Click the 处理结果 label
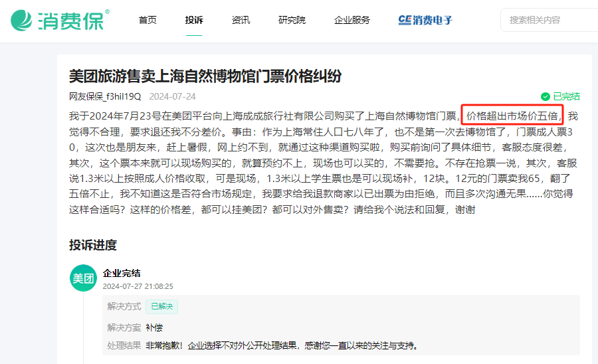This screenshot has width=598, height=364. point(124,345)
